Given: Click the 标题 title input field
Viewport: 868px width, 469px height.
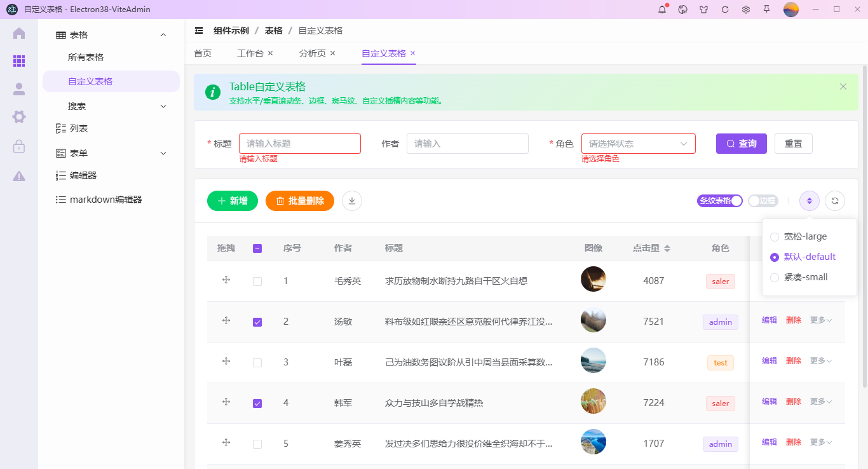Looking at the screenshot, I should [x=299, y=143].
